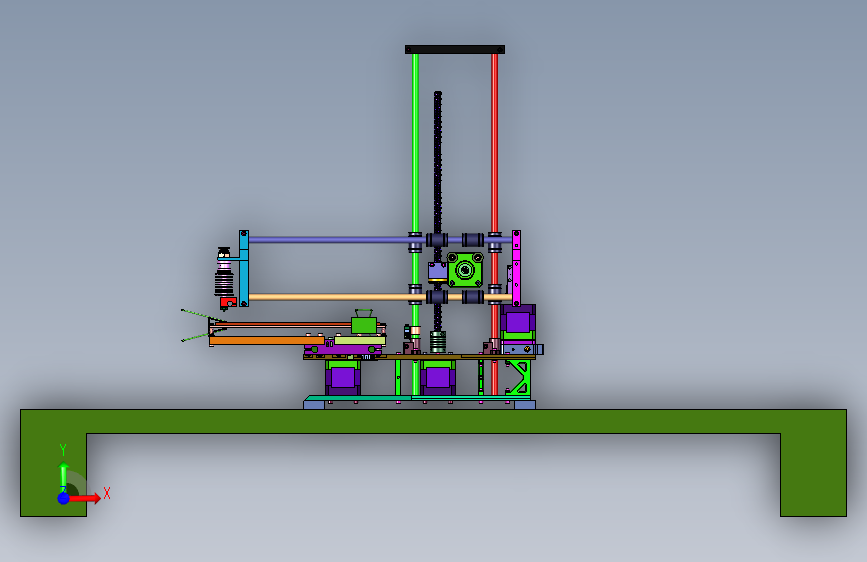Click the blue Z axis ball of the triad
Screen dimensions: 867x562
click(64, 498)
